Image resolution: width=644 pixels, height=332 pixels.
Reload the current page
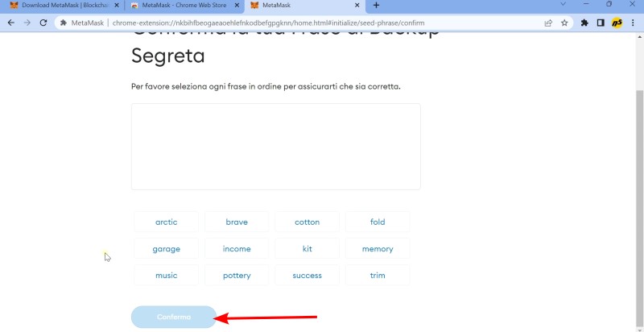43,23
